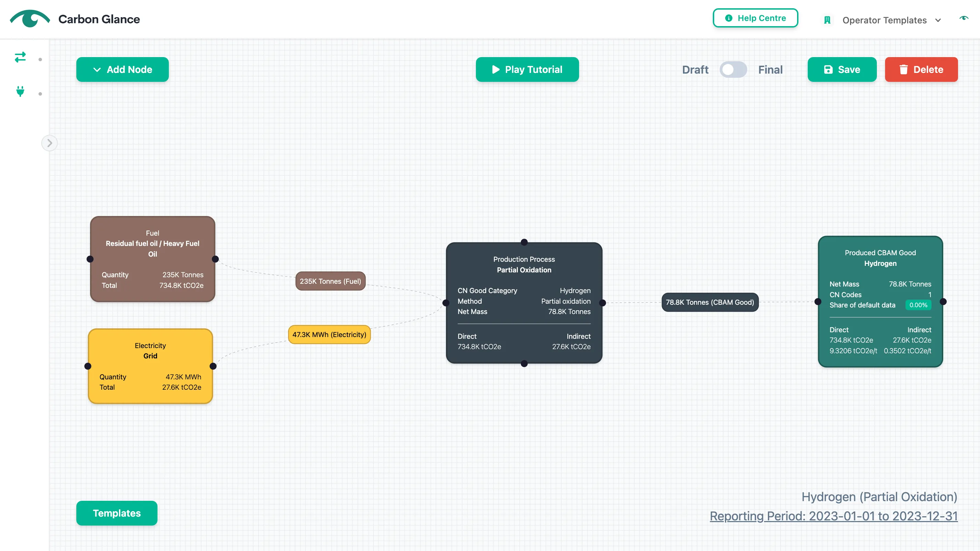Select the Residual fuel oil Fuel node
Image resolution: width=980 pixels, height=551 pixels.
point(153,259)
